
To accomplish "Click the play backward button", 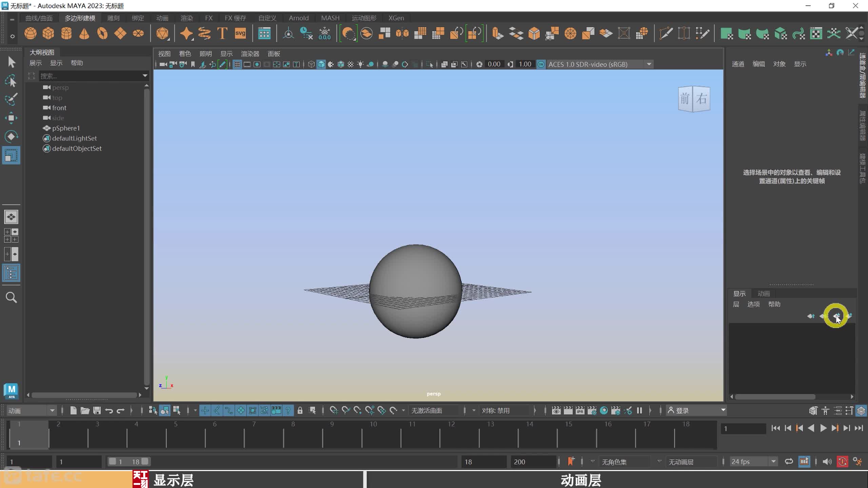I will (x=811, y=428).
